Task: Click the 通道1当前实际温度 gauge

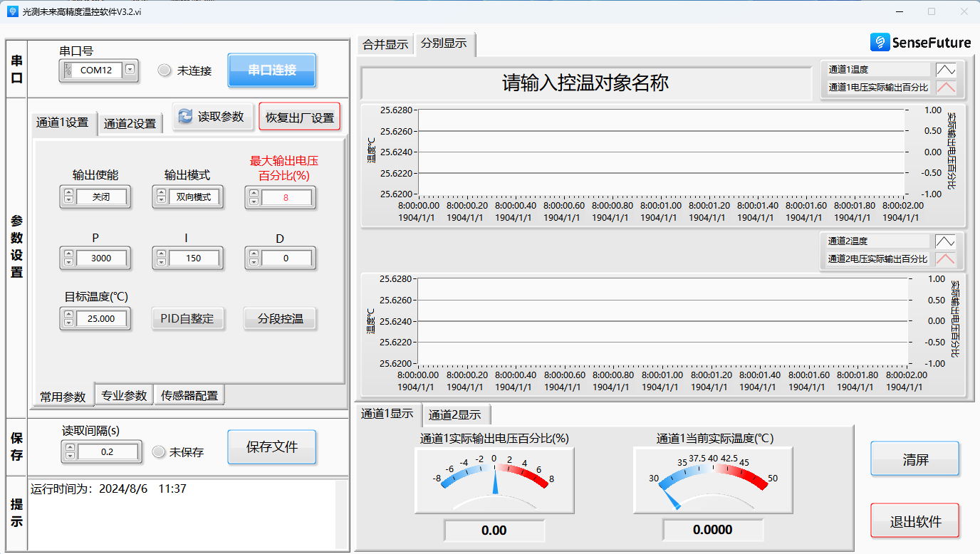Action: [713, 480]
